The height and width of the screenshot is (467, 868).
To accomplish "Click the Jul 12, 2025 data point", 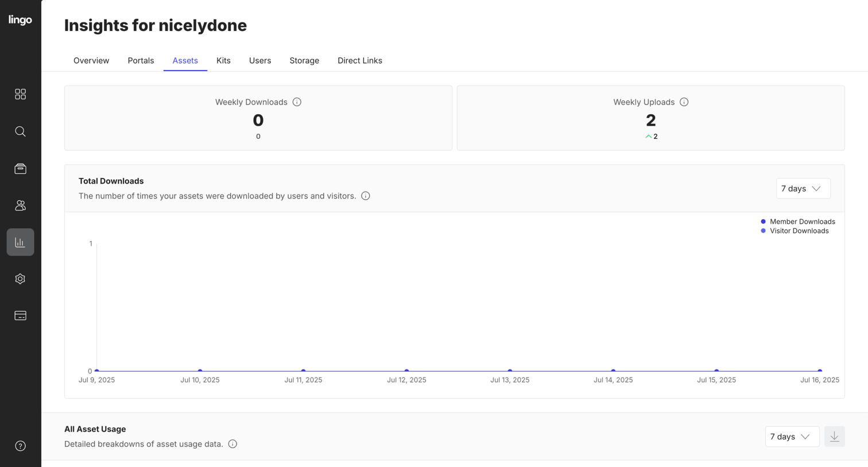I will [x=406, y=371].
